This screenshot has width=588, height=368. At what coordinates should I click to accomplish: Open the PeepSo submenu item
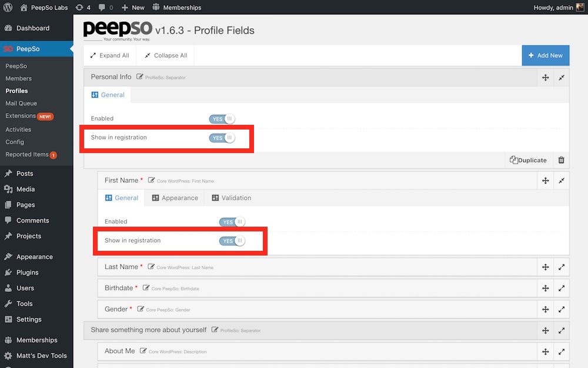(16, 66)
